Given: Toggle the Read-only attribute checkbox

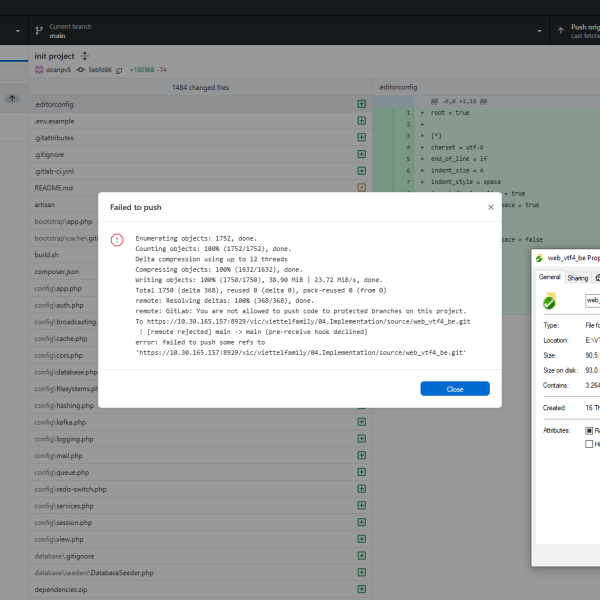Looking at the screenshot, I should click(x=589, y=429).
